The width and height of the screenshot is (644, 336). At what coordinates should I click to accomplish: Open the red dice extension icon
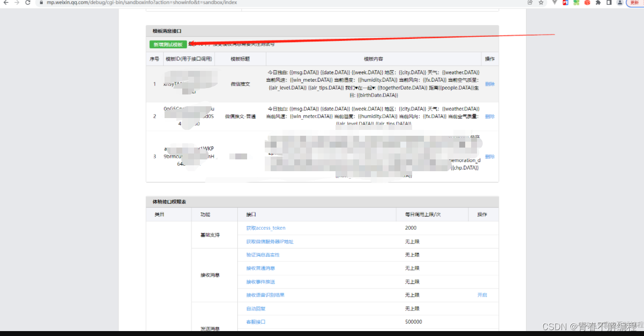click(x=587, y=2)
